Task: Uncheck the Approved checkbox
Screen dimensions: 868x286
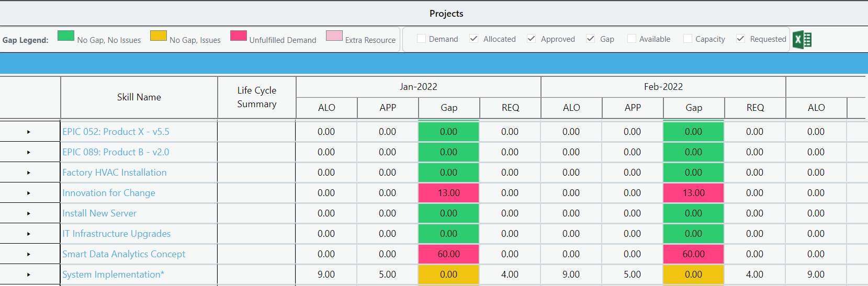Action: tap(532, 39)
